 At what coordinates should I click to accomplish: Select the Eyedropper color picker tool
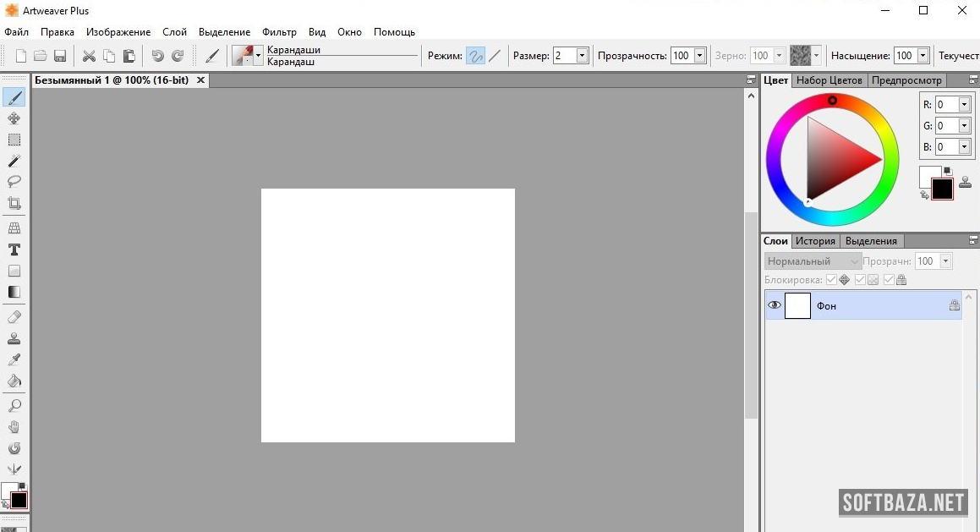click(14, 359)
